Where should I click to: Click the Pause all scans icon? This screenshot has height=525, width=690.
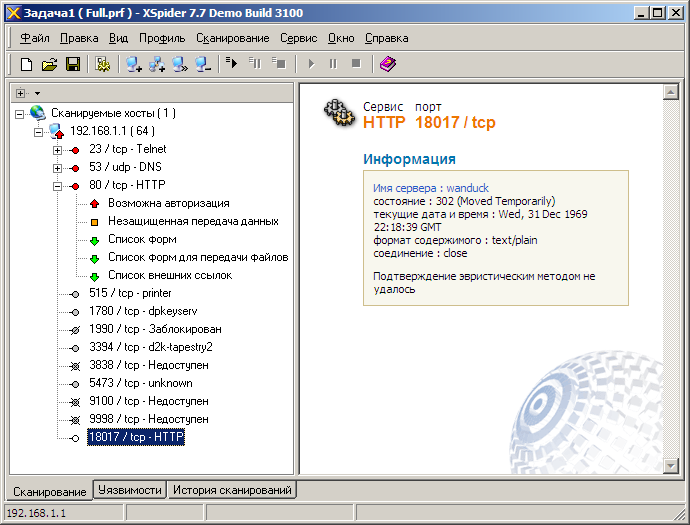point(254,63)
